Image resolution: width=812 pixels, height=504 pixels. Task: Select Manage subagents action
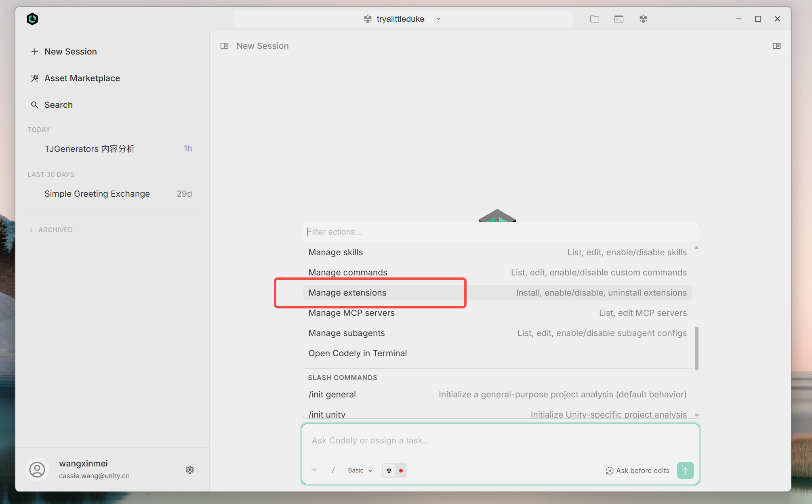tap(498, 333)
